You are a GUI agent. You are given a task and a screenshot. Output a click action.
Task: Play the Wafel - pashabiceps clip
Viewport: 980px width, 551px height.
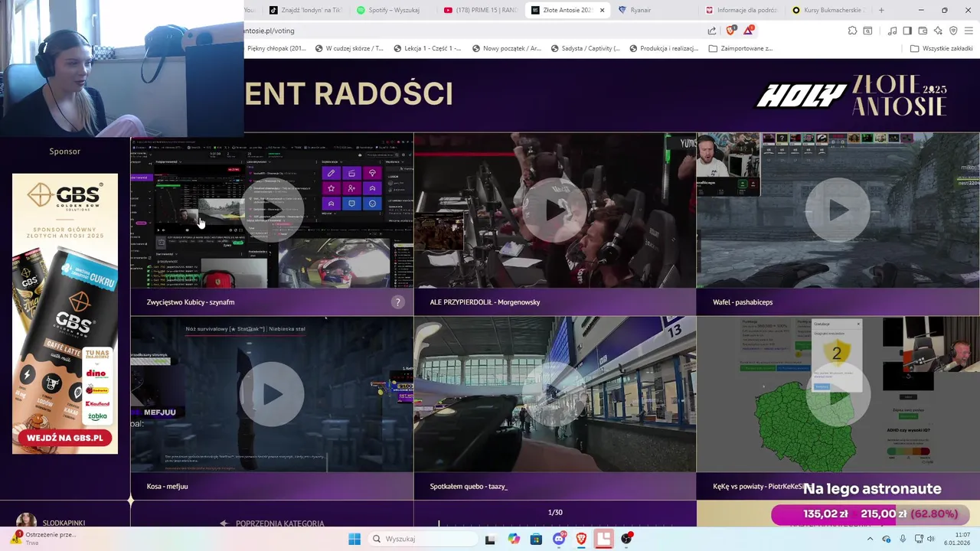(x=838, y=210)
